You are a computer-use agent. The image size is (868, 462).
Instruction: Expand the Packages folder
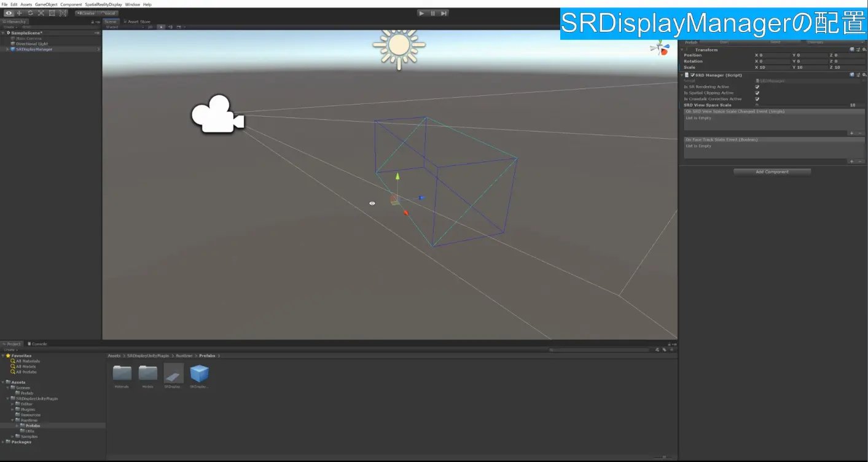pos(4,442)
